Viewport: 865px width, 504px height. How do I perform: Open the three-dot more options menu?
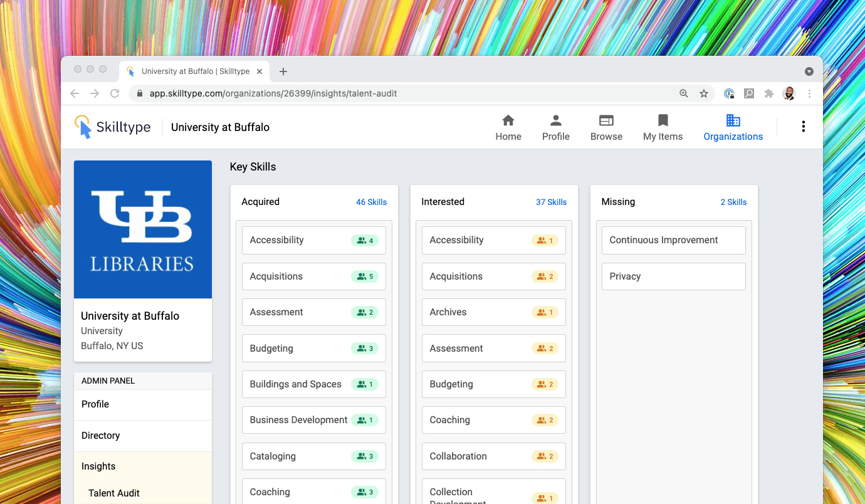point(803,127)
